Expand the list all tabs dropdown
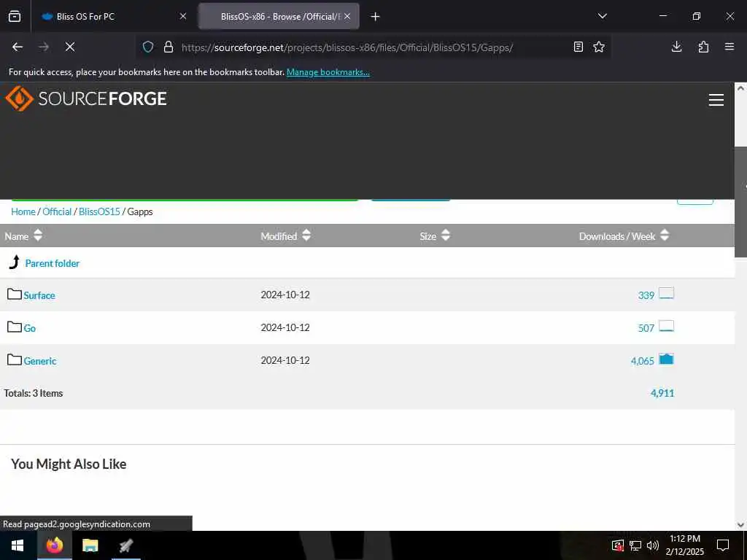 [x=602, y=16]
